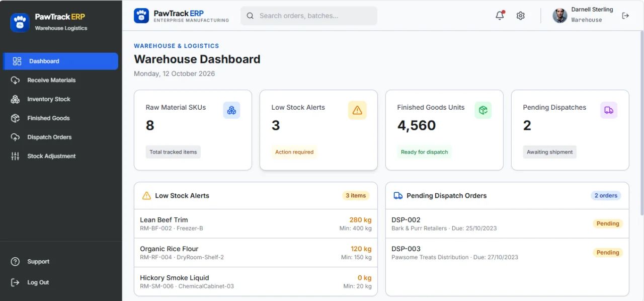Click the Low Stock Alerts count 3
Image resolution: width=644 pixels, height=301 pixels.
pyautogui.click(x=276, y=125)
